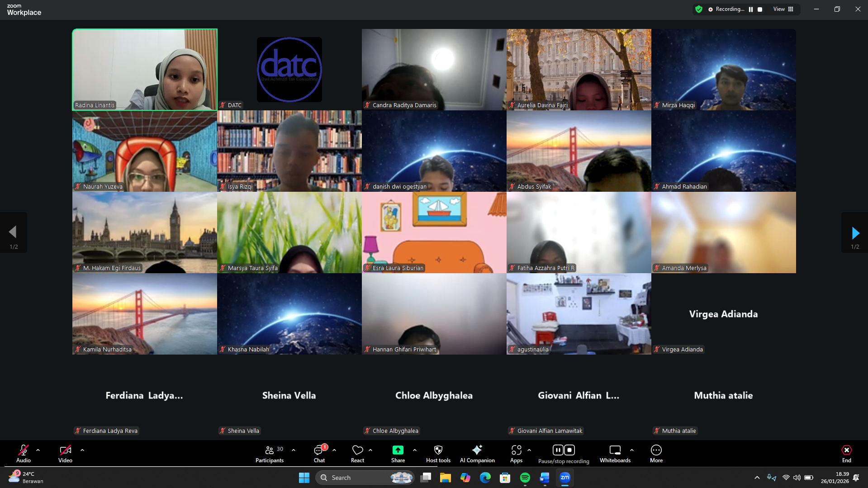The image size is (868, 488).
Task: Open Host tools shield icon
Action: [x=438, y=450]
